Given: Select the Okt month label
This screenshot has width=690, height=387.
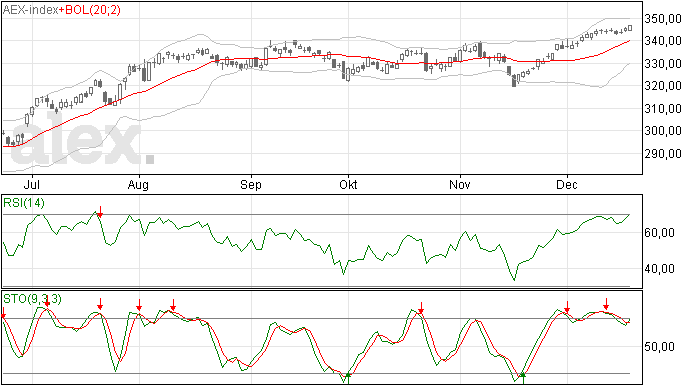Looking at the screenshot, I should 348,184.
